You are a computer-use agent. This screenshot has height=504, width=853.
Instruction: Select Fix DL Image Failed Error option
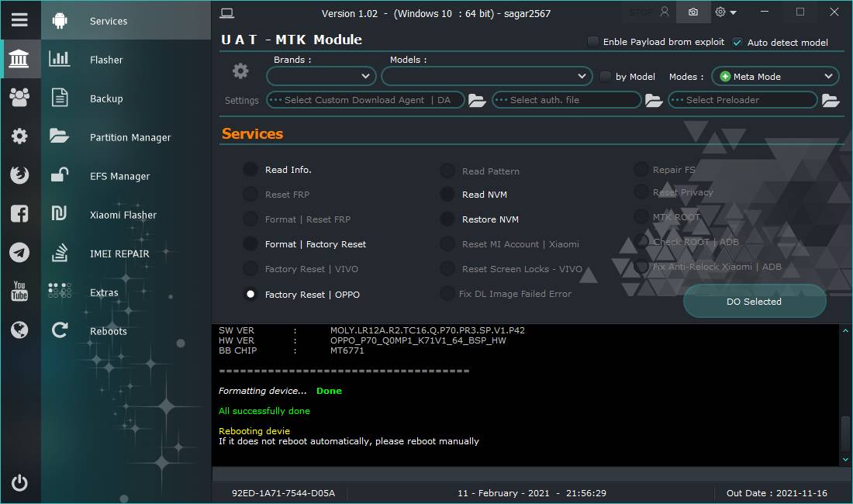(447, 294)
